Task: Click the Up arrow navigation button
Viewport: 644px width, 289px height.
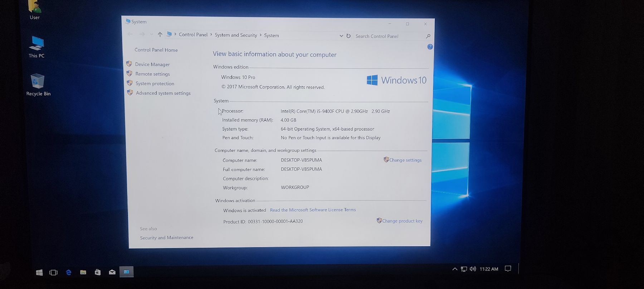Action: point(160,34)
